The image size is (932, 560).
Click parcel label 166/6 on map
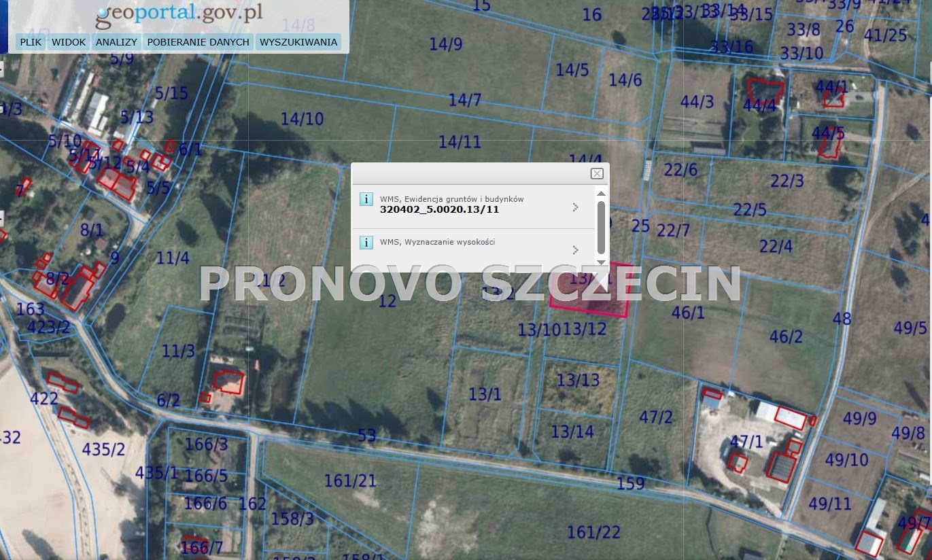coord(205,504)
